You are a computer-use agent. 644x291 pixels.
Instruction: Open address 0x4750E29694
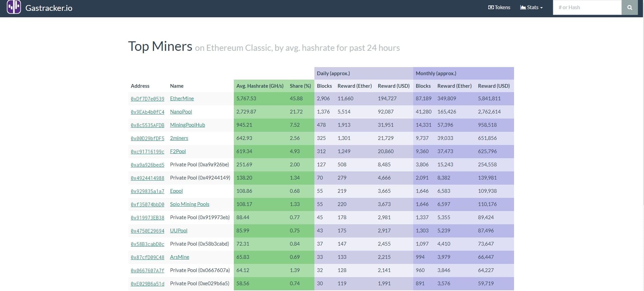point(148,231)
